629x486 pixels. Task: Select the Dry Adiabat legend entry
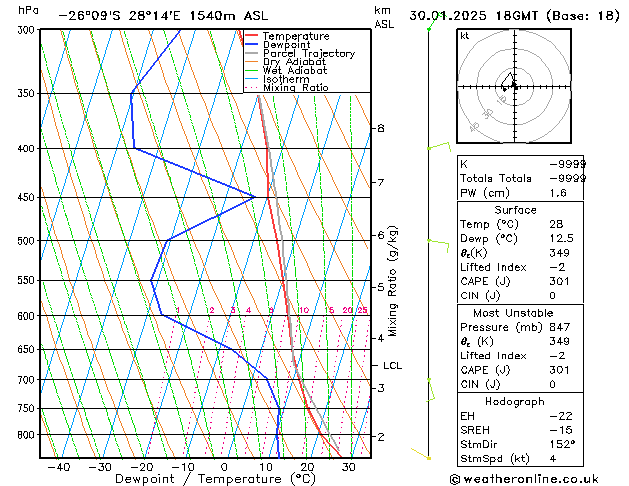coord(294,62)
